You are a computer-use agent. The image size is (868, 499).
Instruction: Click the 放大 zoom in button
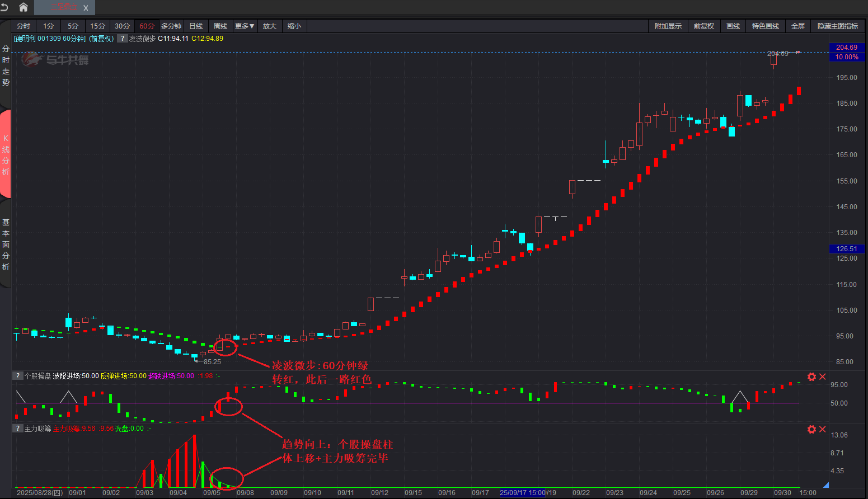270,26
